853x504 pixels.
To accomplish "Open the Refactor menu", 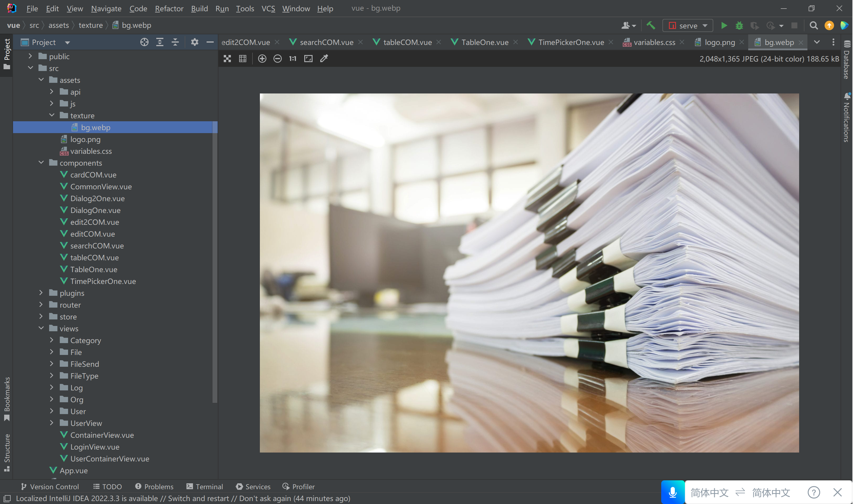I will tap(169, 9).
